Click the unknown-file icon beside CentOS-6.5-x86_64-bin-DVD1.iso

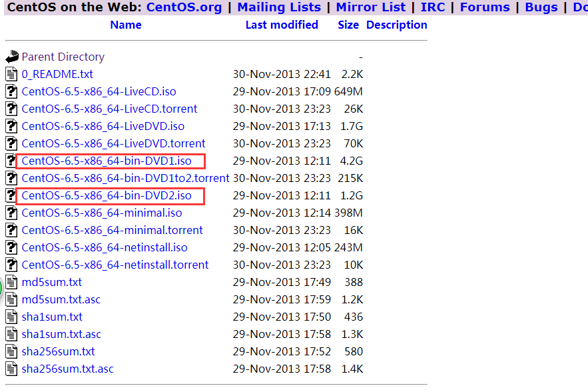[x=11, y=161]
